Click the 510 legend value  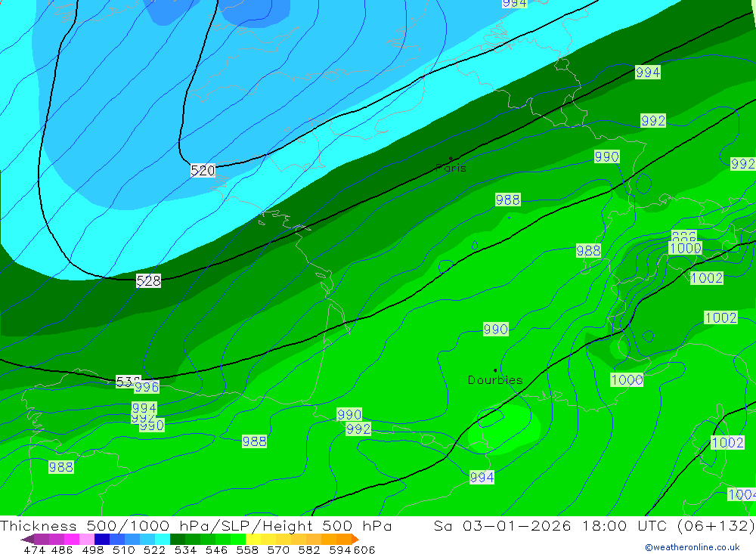[123, 549]
